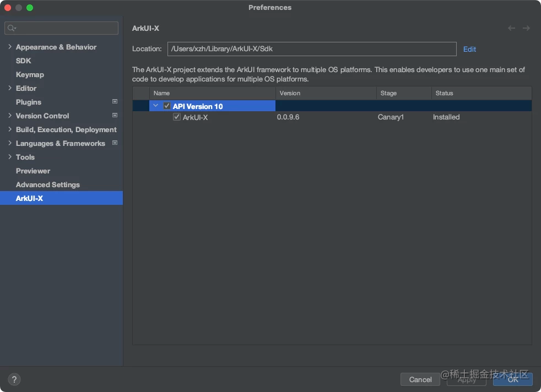Click the project-level marker icon beside Plugins

point(115,101)
